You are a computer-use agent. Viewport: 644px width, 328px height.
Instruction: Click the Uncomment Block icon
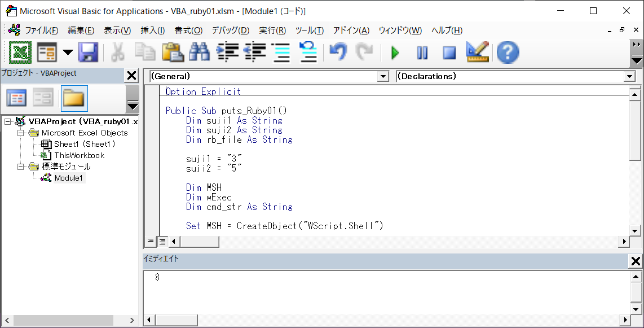[308, 53]
